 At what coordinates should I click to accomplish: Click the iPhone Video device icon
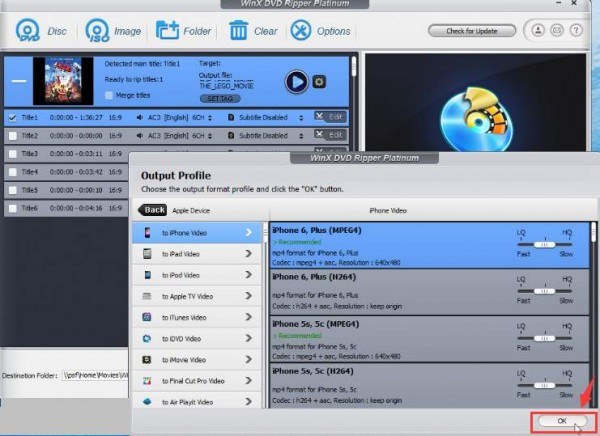147,232
